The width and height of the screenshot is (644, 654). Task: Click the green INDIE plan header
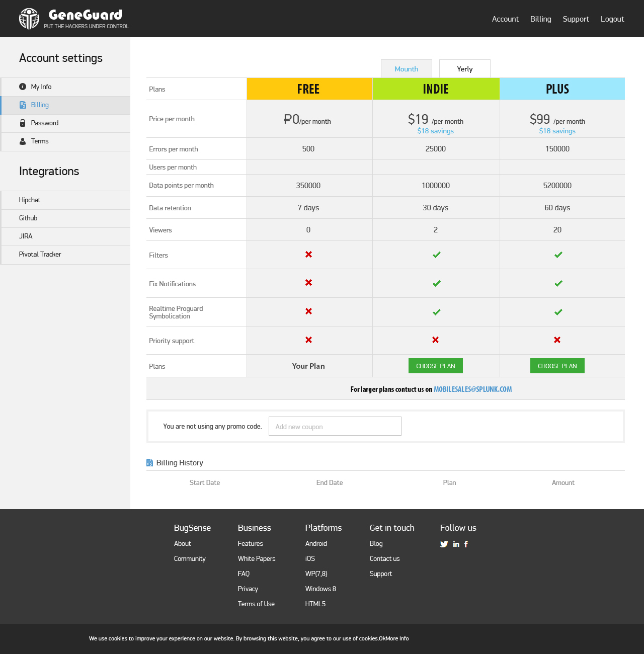[x=436, y=89]
